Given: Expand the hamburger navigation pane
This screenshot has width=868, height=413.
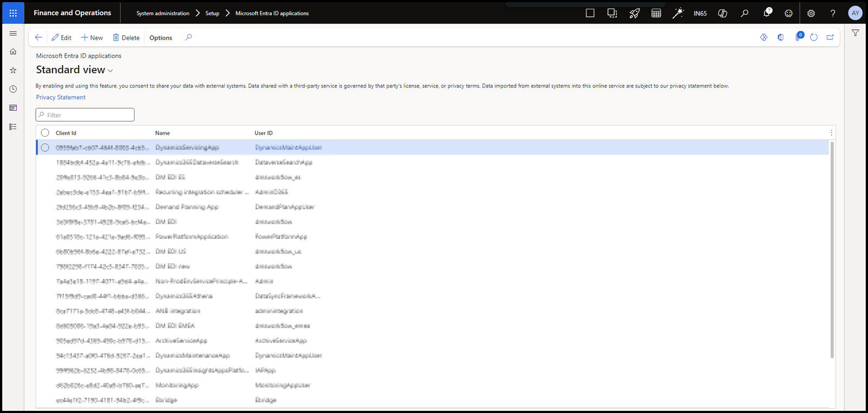Looking at the screenshot, I should (x=13, y=33).
